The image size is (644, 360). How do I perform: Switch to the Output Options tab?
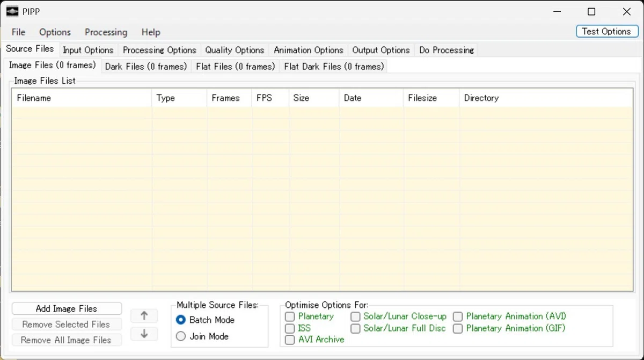381,50
